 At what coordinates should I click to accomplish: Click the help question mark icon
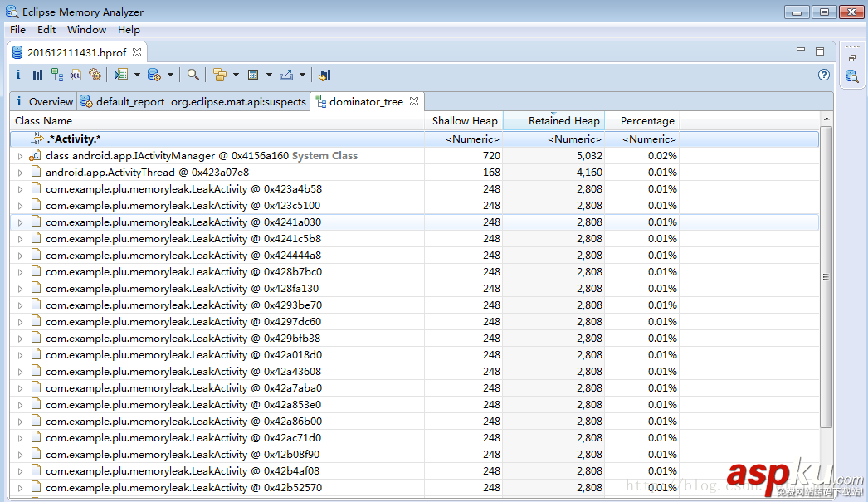[x=824, y=75]
